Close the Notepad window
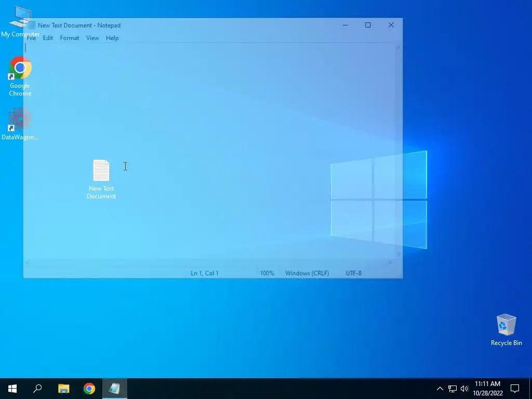Image resolution: width=532 pixels, height=399 pixels. click(391, 25)
